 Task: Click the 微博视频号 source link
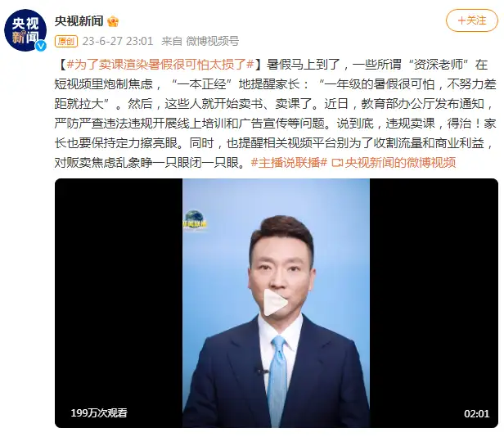213,41
